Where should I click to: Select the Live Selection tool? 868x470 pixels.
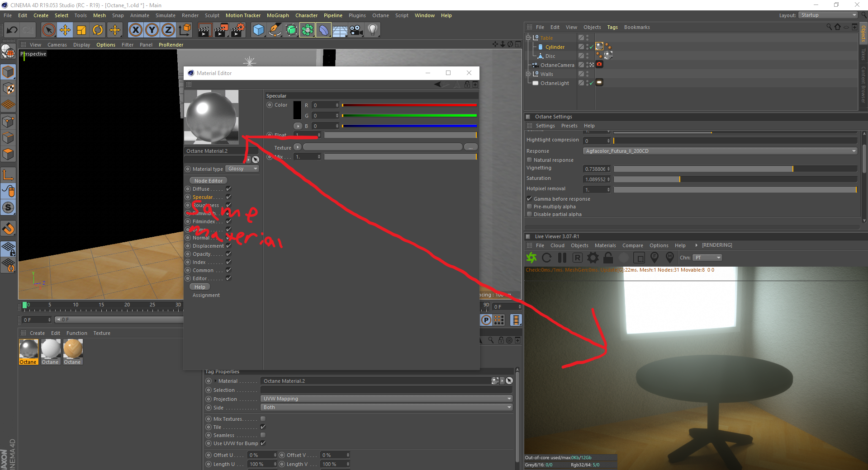[48, 30]
